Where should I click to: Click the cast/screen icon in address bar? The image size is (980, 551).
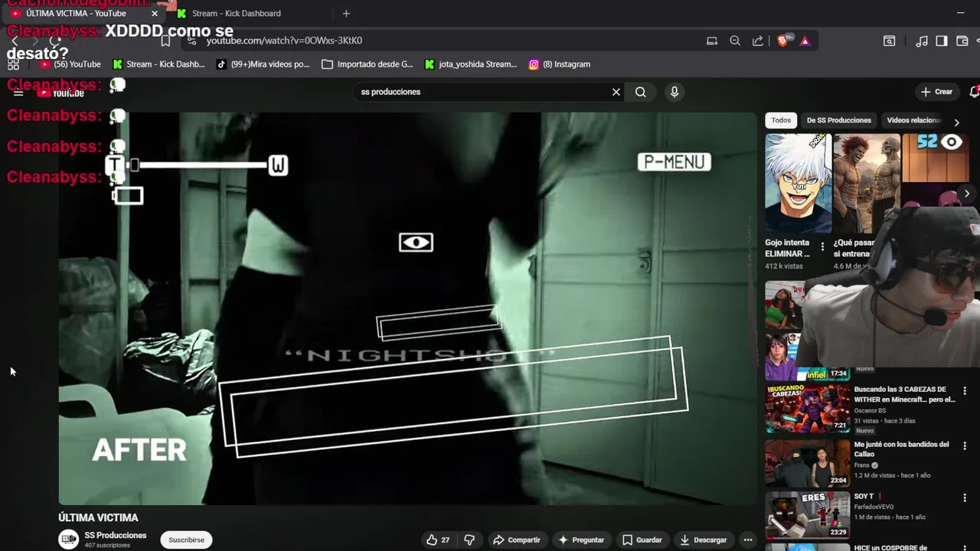712,41
